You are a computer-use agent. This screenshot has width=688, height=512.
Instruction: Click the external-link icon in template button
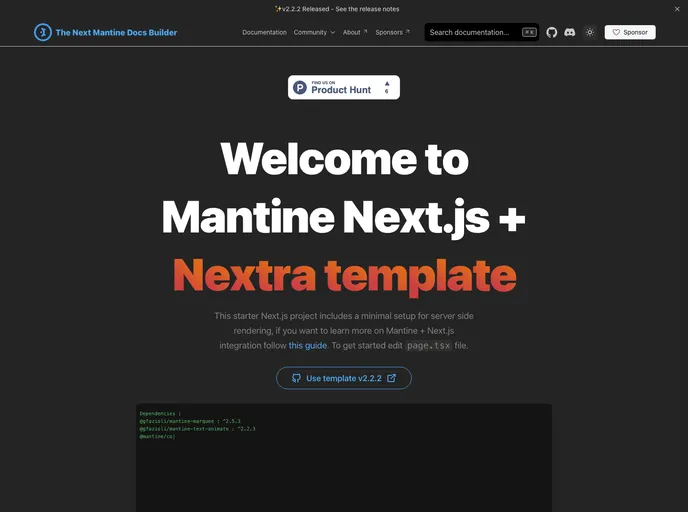click(x=391, y=378)
